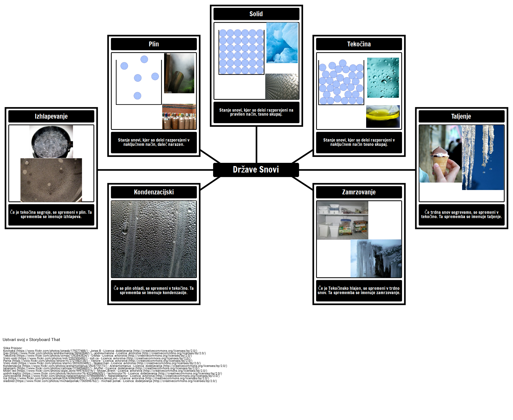The image size is (513, 420).
Task: Open the Modri led attribution by Moyan_Brenn
Action: click(x=105, y=371)
